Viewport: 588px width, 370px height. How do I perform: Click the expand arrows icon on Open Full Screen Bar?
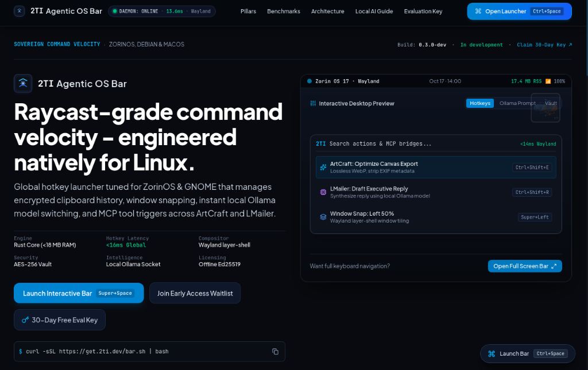pos(554,266)
